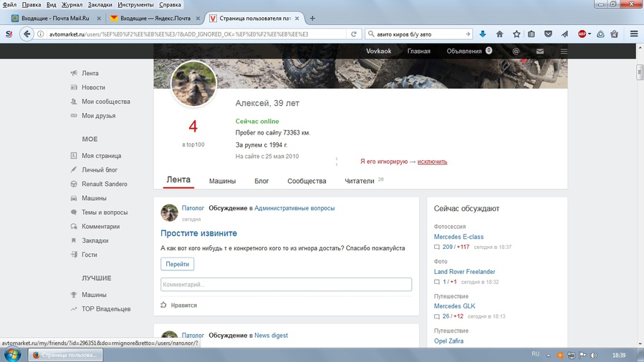644x362 pixels.
Task: Click the browser address bar
Action: [x=196, y=34]
